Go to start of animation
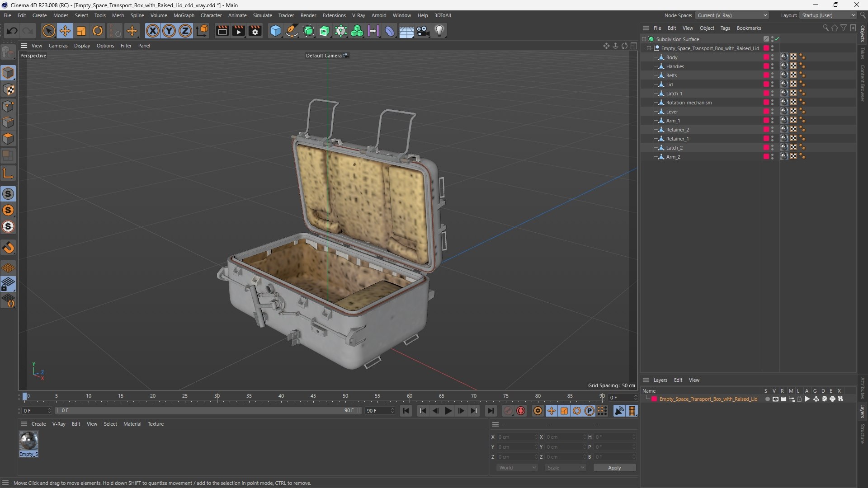 406,411
